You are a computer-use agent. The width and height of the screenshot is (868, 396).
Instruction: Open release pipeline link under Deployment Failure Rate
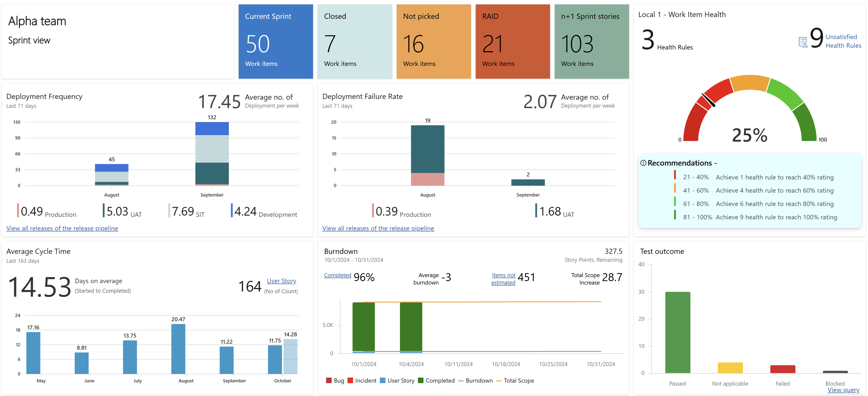click(x=378, y=228)
